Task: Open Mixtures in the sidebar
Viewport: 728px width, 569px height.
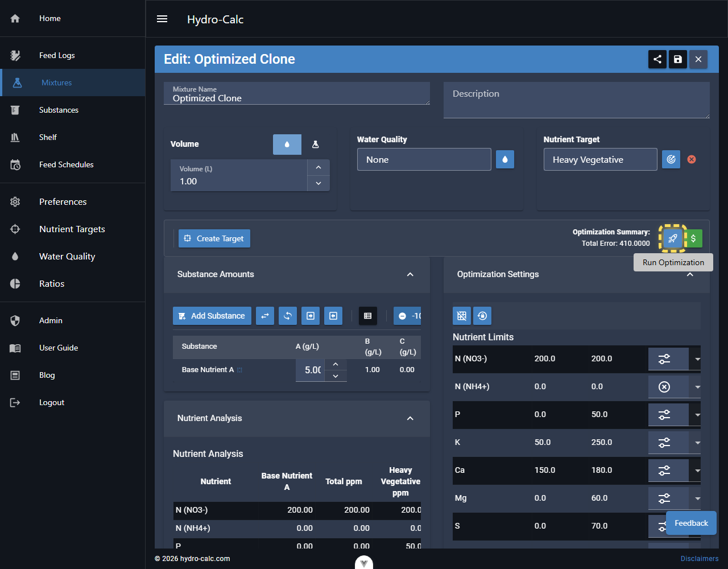Action: (73, 83)
